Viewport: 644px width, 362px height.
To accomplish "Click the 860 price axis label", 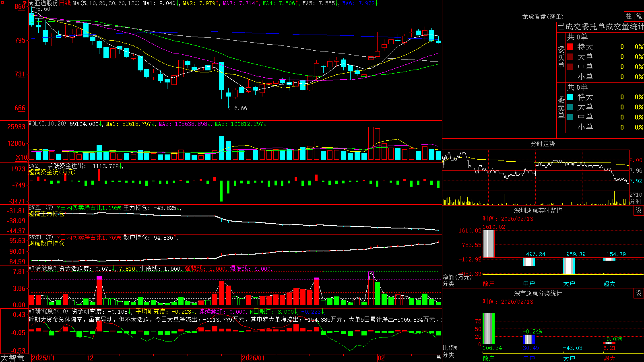I will click(x=20, y=6).
